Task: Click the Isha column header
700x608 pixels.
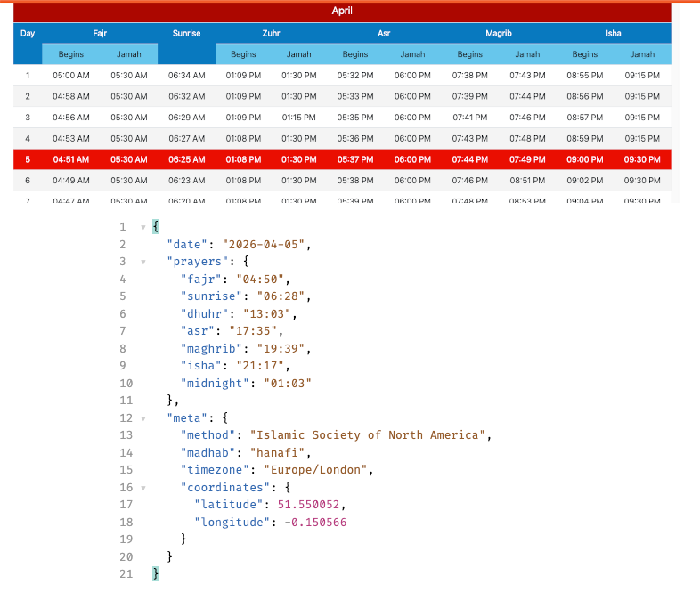Action: click(614, 33)
